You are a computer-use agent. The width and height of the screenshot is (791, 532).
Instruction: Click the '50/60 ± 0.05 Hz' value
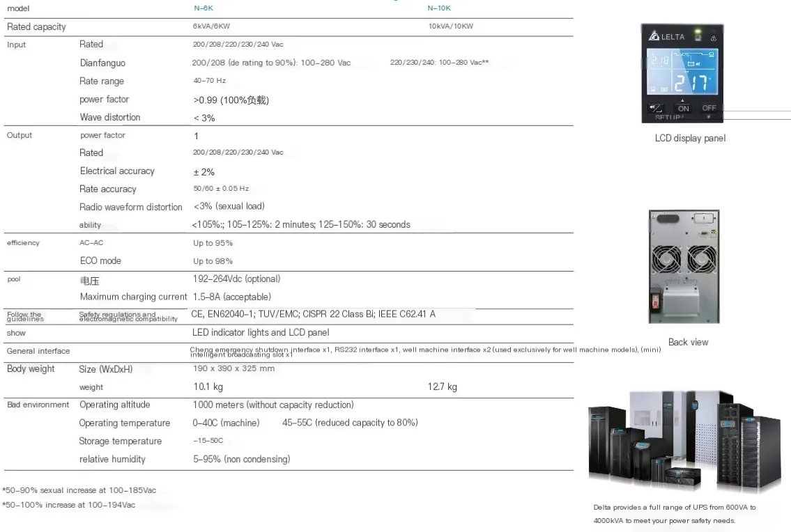[221, 189]
